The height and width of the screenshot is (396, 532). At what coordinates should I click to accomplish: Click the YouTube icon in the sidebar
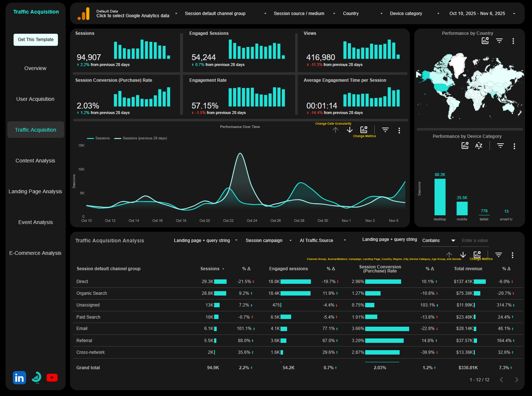click(x=52, y=377)
